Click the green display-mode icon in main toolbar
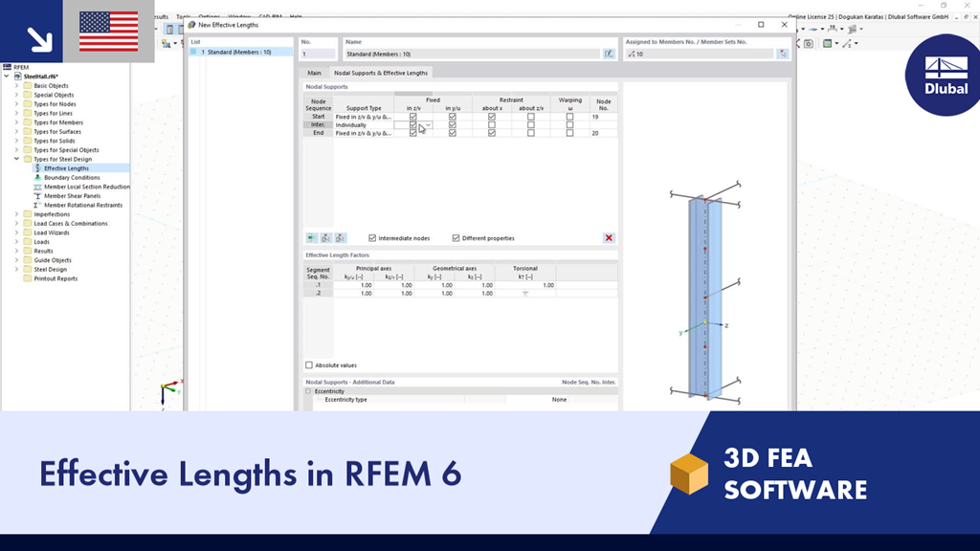This screenshot has height=551, width=980. (x=828, y=44)
